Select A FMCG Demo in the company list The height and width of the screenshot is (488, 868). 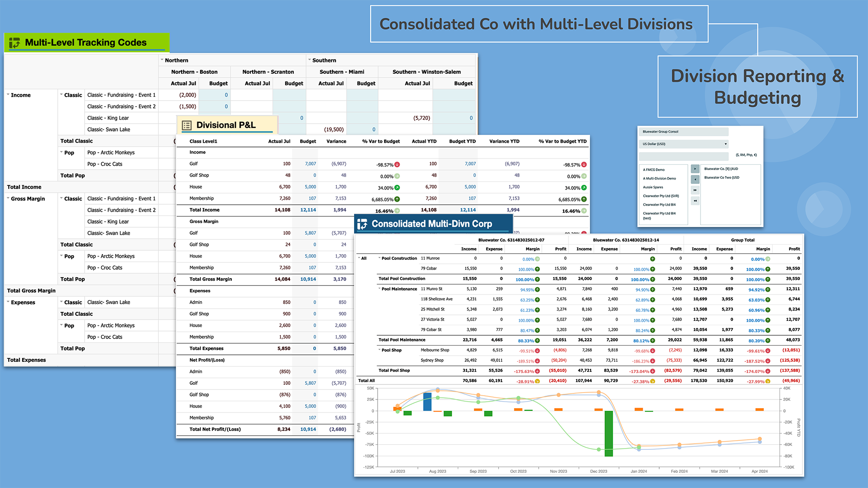(654, 169)
